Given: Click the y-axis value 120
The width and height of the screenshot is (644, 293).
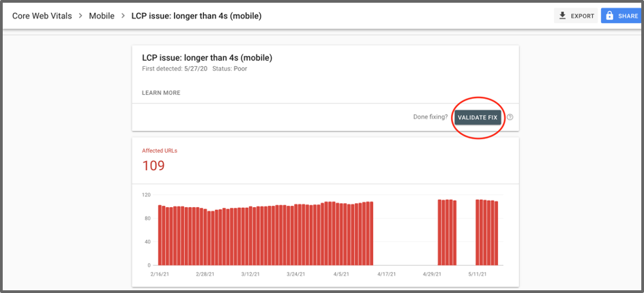Looking at the screenshot, I should click(x=147, y=194).
